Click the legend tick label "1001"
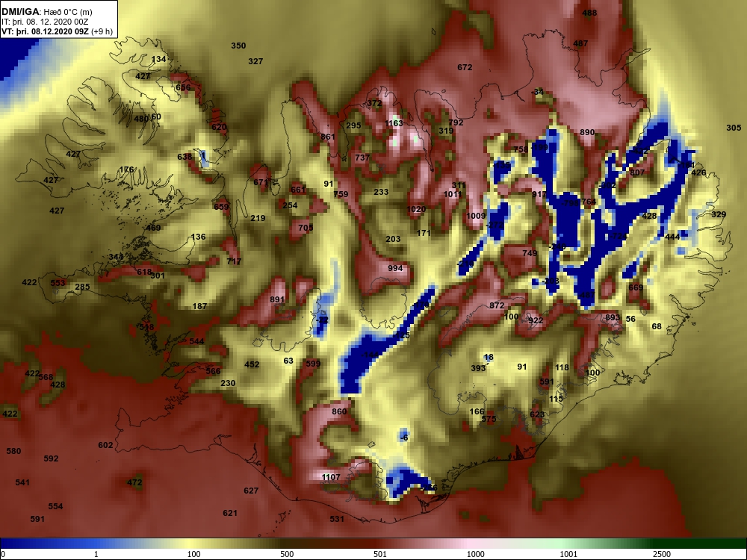The image size is (747, 560). pos(568,554)
